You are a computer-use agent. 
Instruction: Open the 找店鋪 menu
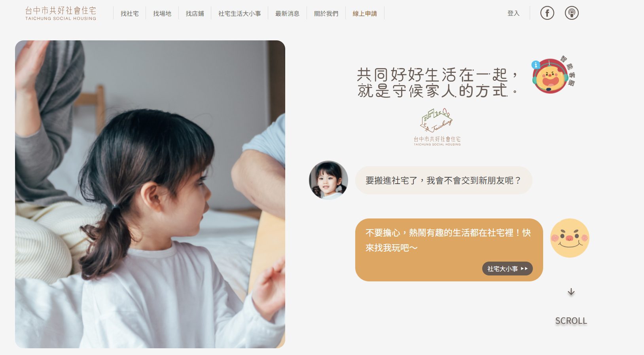195,13
